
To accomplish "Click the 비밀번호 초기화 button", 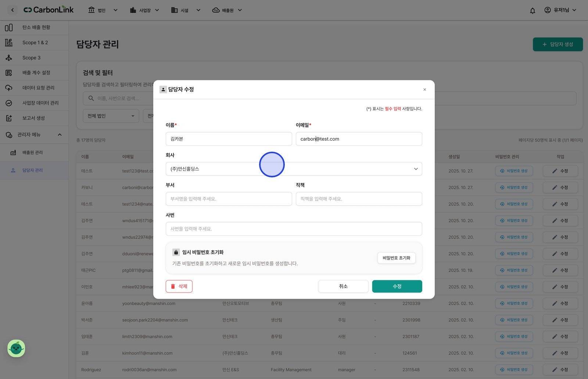I will coord(396,258).
